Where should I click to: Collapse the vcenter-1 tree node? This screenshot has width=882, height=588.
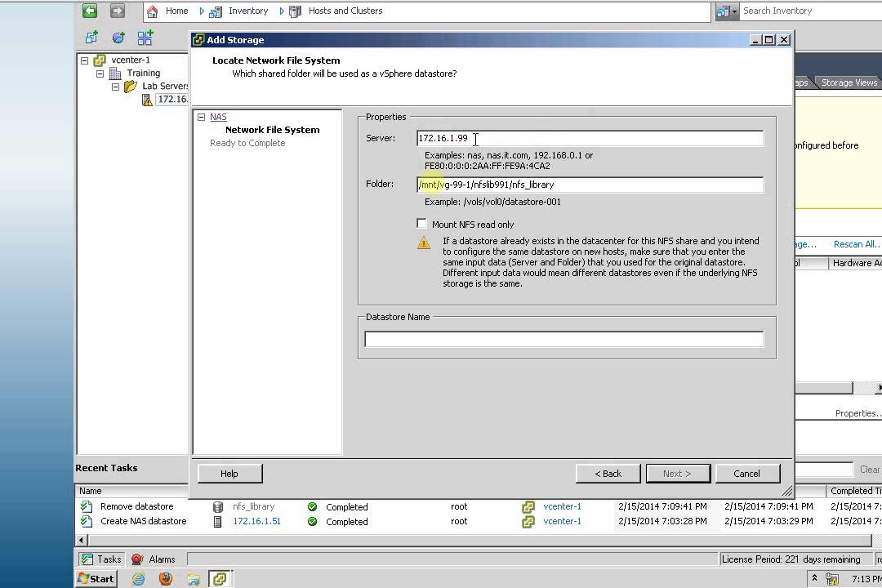pyautogui.click(x=84, y=60)
